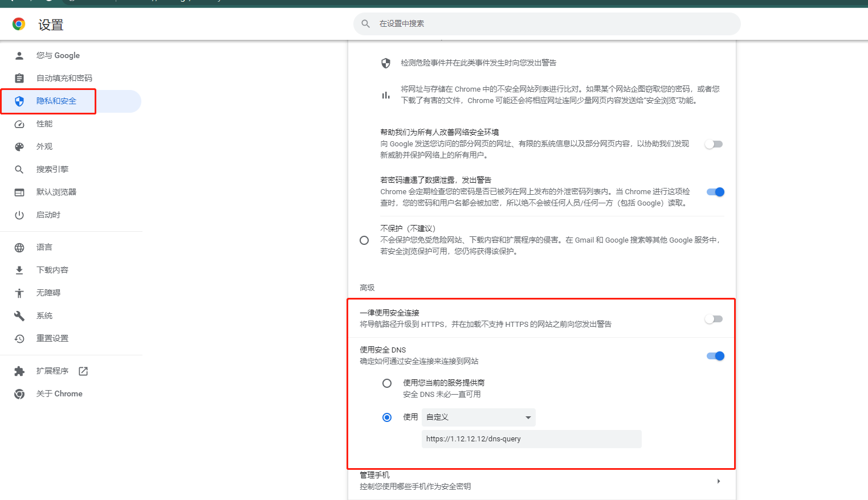Enable 一律使用安全连接 switch
The width and height of the screenshot is (868, 500).
click(714, 319)
